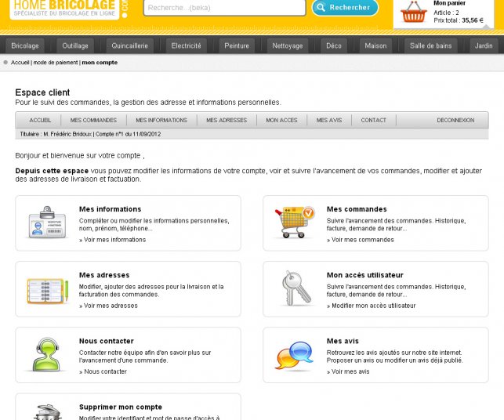Click the 'Supprimer mon compte' heading
Viewport: 504px width, 420px height.
[x=121, y=407]
